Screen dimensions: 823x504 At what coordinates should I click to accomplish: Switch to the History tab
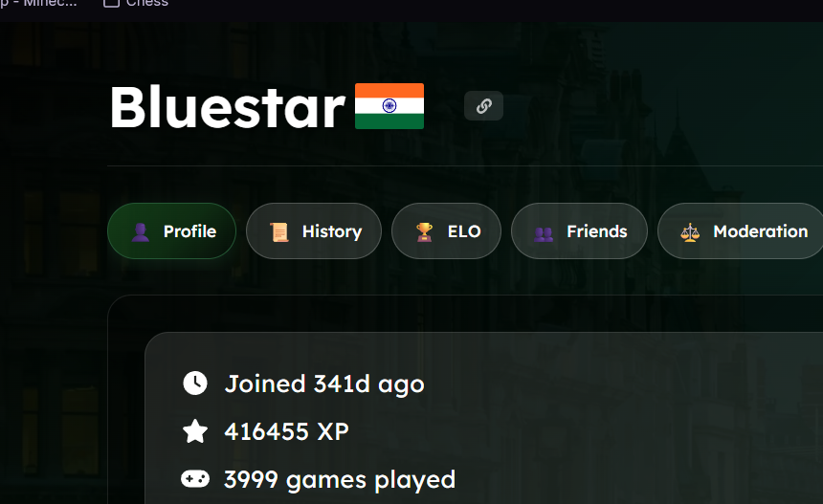[314, 230]
